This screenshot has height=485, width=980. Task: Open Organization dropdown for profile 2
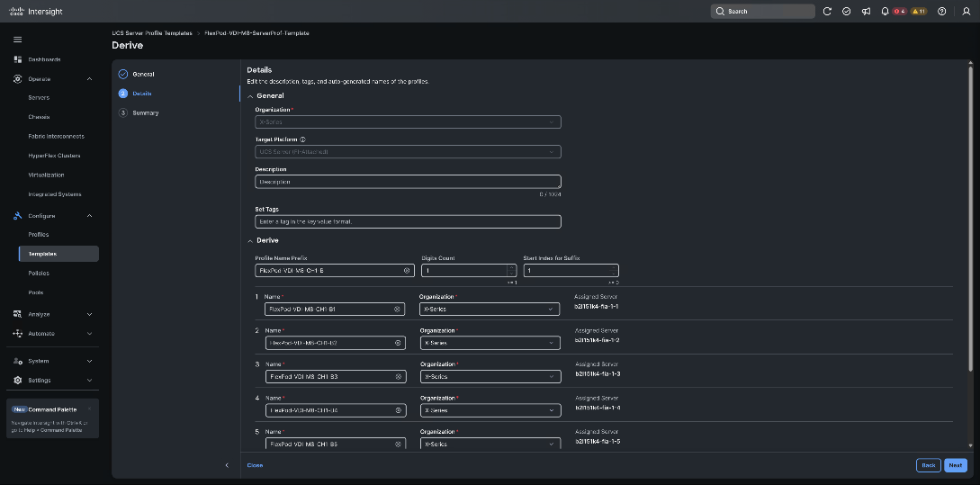click(x=490, y=343)
